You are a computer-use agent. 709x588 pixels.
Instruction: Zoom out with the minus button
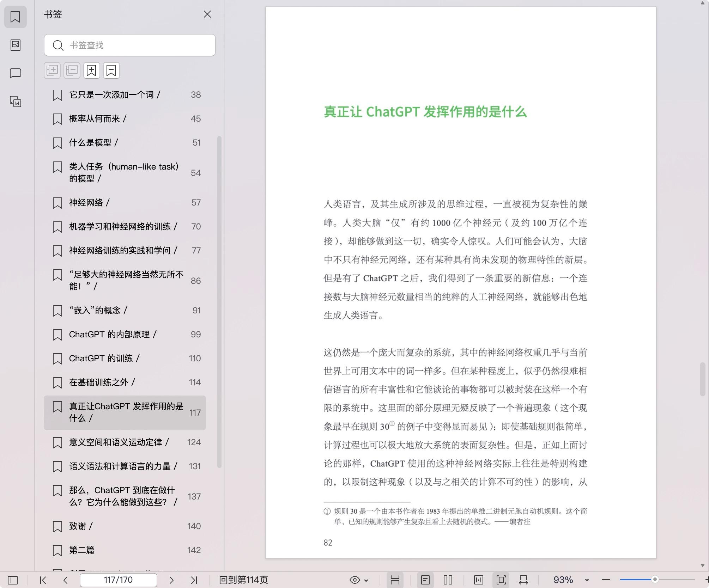tap(606, 580)
